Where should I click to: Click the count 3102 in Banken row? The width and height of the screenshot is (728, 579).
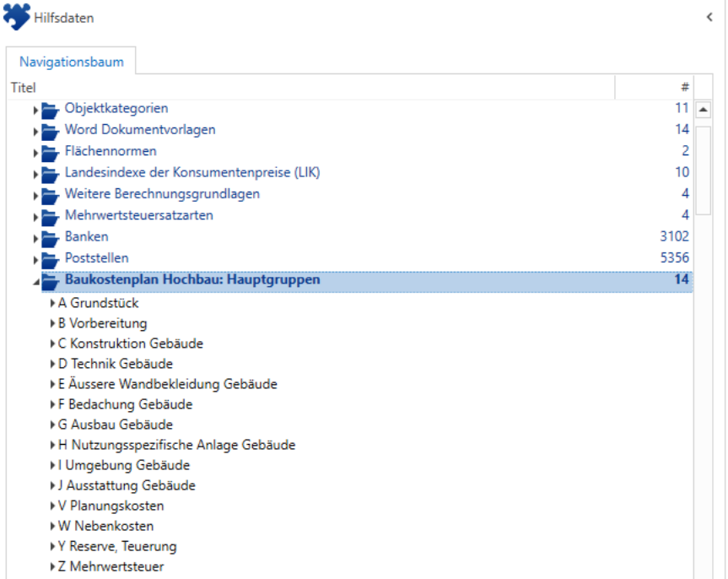[674, 236]
